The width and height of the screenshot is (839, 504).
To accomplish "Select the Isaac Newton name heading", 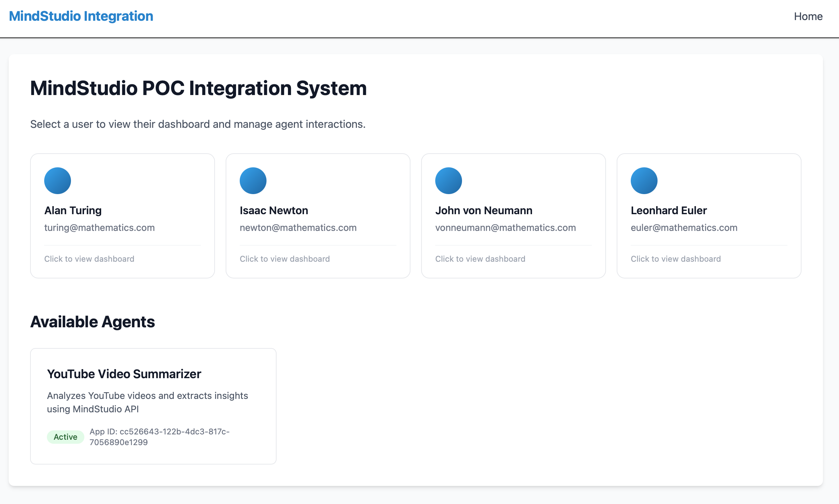I will pos(274,211).
